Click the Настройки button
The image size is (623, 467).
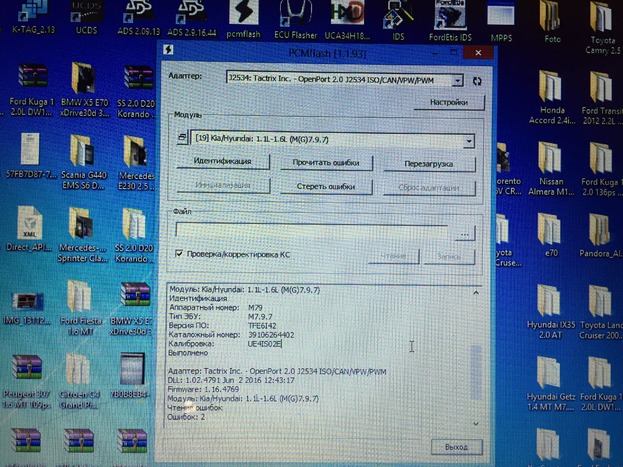point(441,102)
